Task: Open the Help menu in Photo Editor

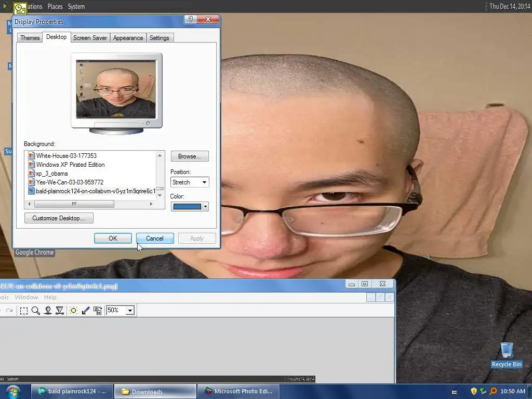Action: [50, 297]
